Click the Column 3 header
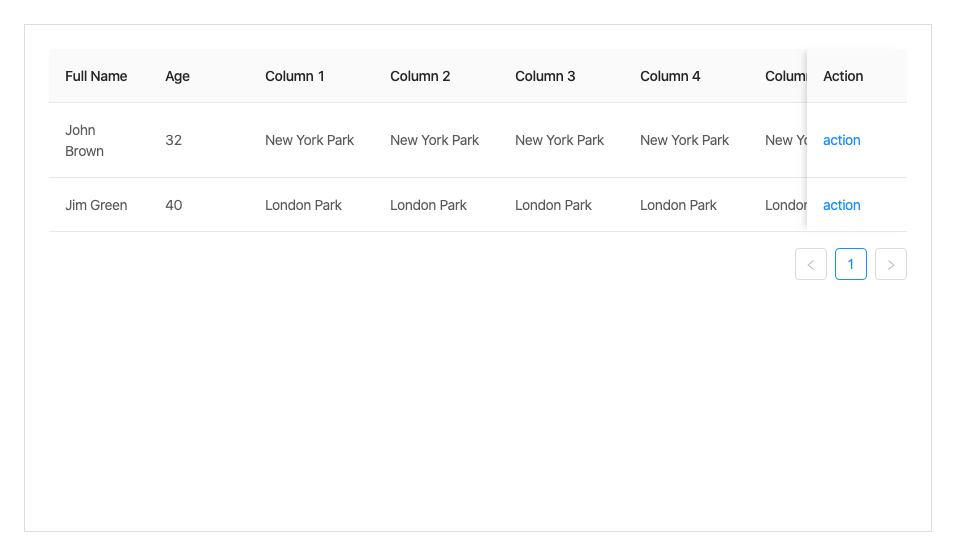956x556 pixels. [545, 76]
